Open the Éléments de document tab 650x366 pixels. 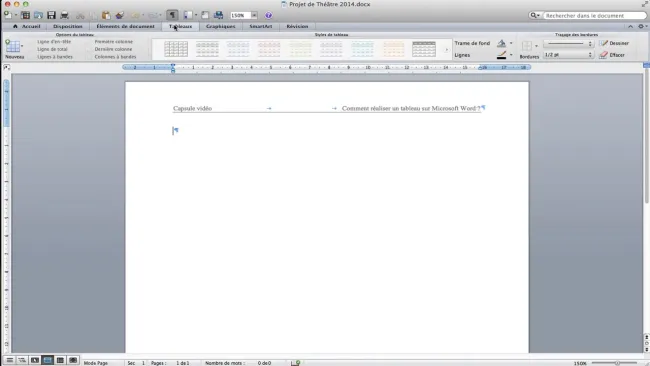click(125, 26)
